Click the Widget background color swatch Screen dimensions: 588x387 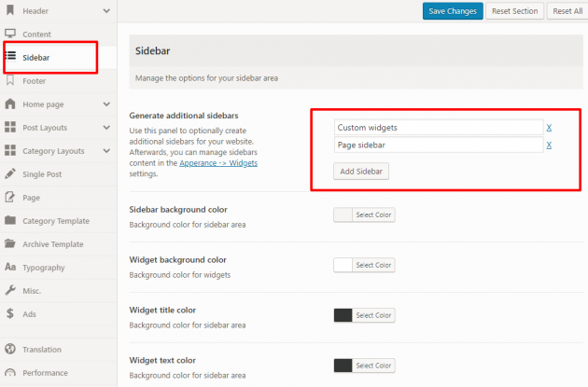(x=343, y=265)
